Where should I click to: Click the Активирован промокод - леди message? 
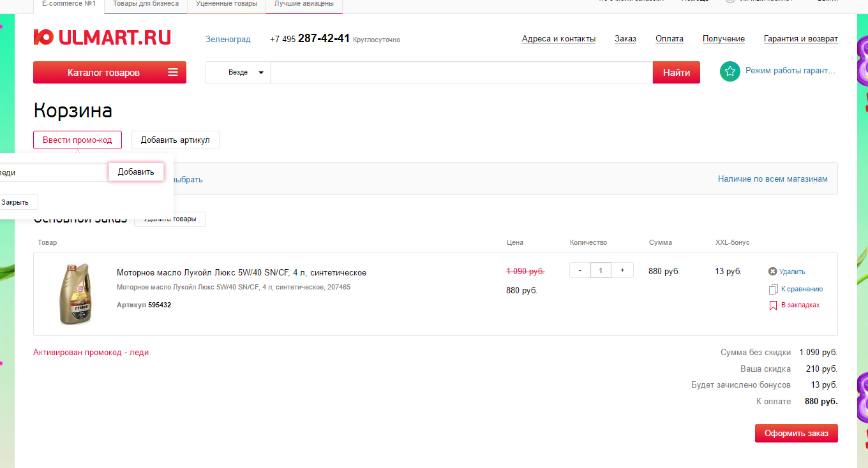[x=91, y=353]
